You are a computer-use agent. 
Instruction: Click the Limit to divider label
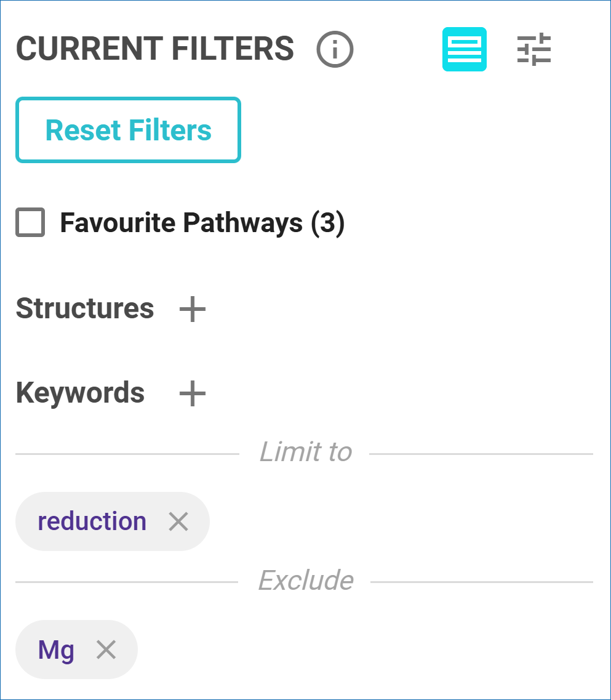(305, 453)
